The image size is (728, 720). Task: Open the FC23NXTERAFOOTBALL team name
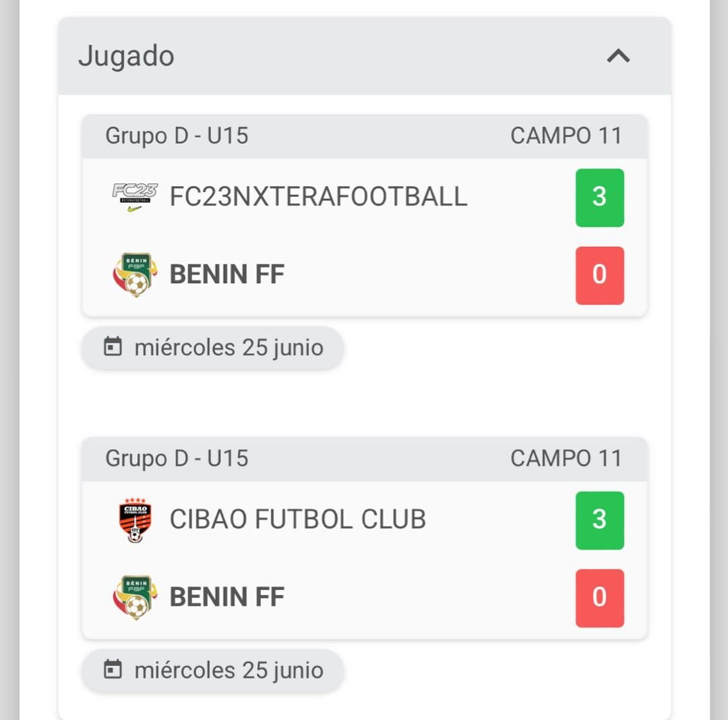coord(318,197)
